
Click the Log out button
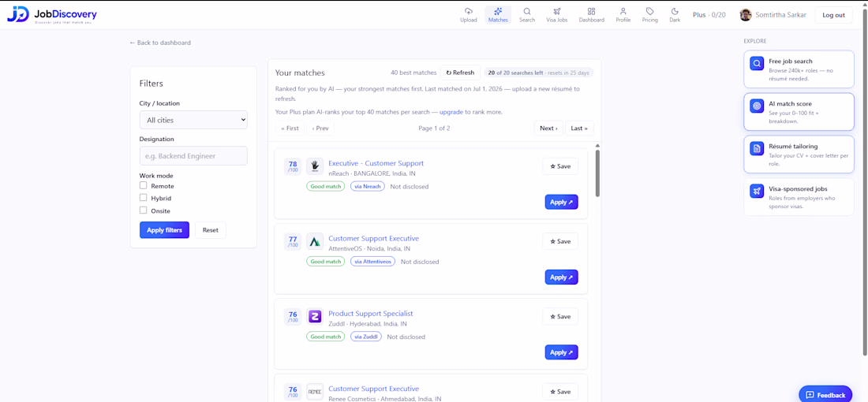click(833, 15)
